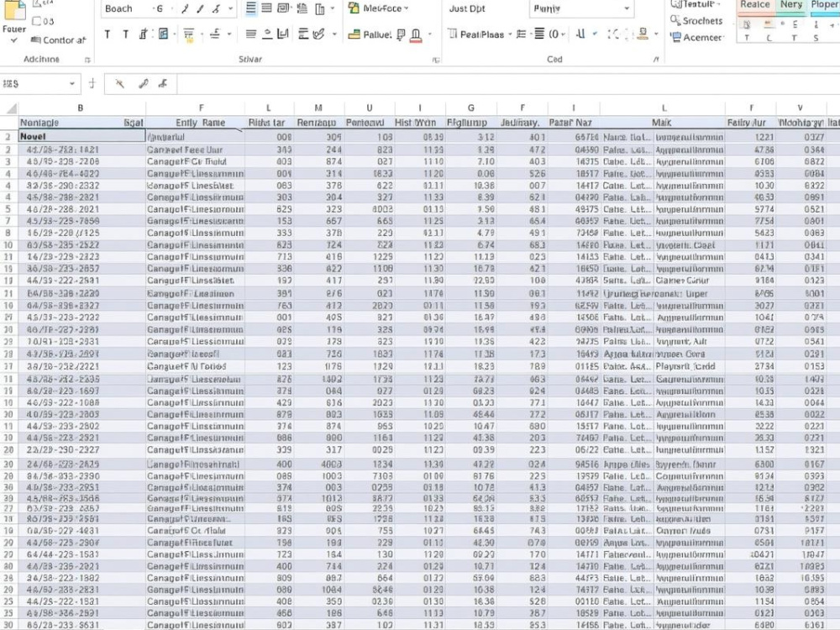Open the Stivar group dialog launcher
Screen dimensions: 840x630
(x=435, y=60)
